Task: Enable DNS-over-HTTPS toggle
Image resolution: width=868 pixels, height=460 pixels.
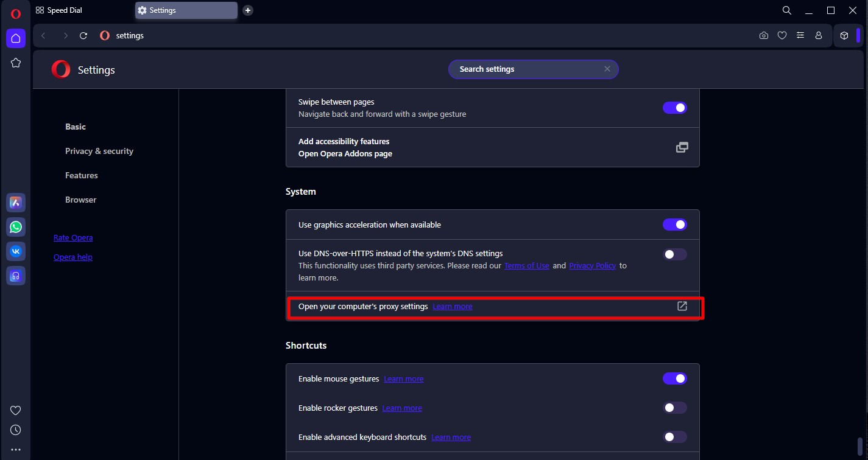Action: (674, 254)
